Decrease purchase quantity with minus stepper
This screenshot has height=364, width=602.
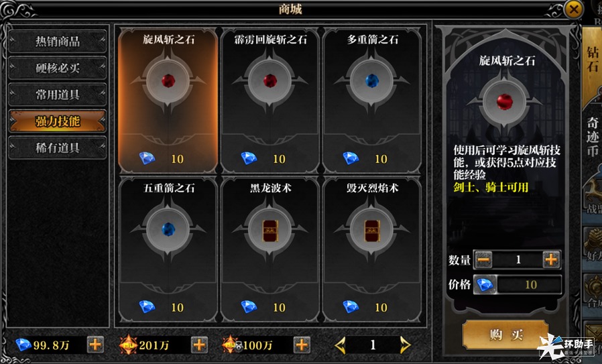483,260
